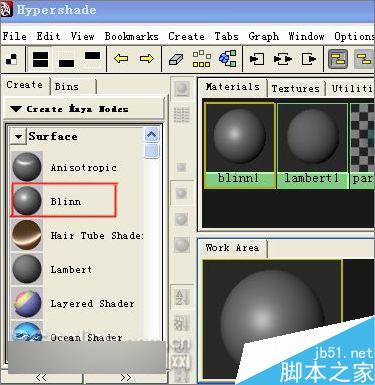Click the Hypershade title bar app icon
The width and height of the screenshot is (375, 385).
pyautogui.click(x=7, y=9)
